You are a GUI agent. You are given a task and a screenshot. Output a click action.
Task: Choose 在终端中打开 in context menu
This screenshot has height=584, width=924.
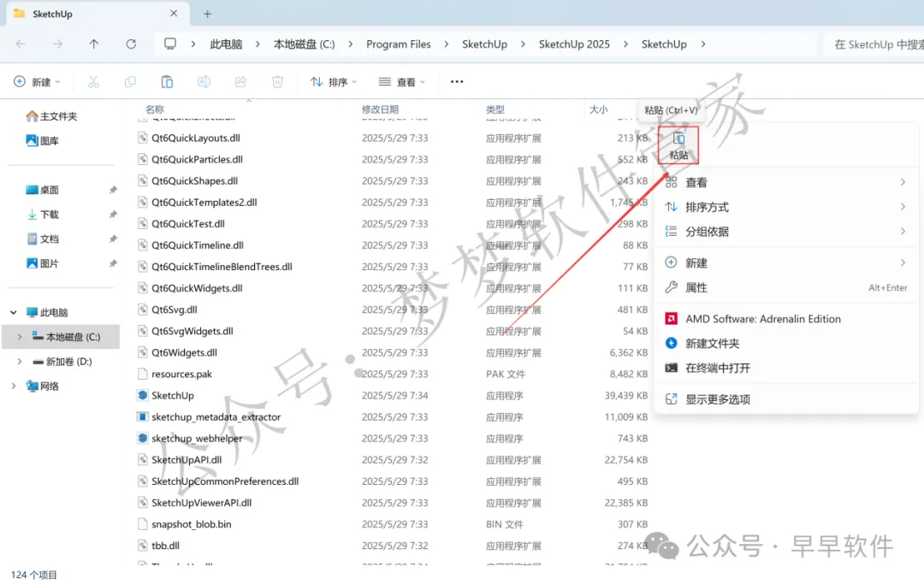point(786,368)
